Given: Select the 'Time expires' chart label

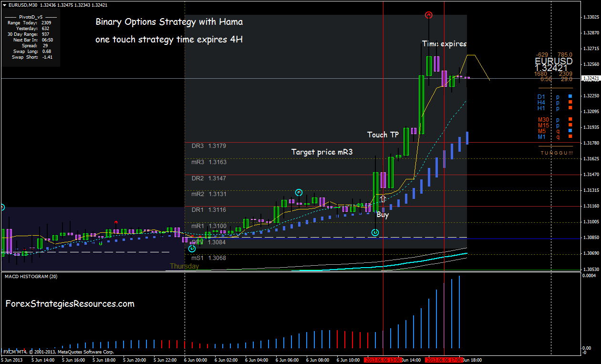Looking at the screenshot, I should coord(444,43).
